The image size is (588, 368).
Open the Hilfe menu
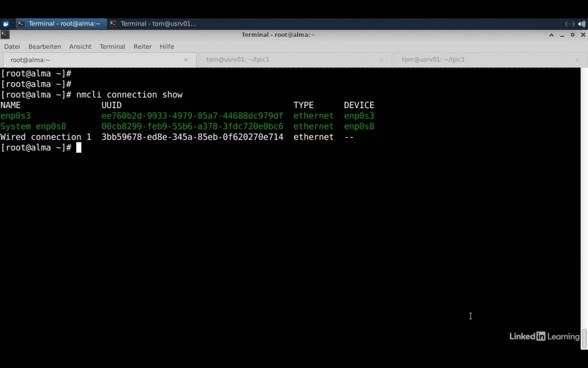click(167, 47)
